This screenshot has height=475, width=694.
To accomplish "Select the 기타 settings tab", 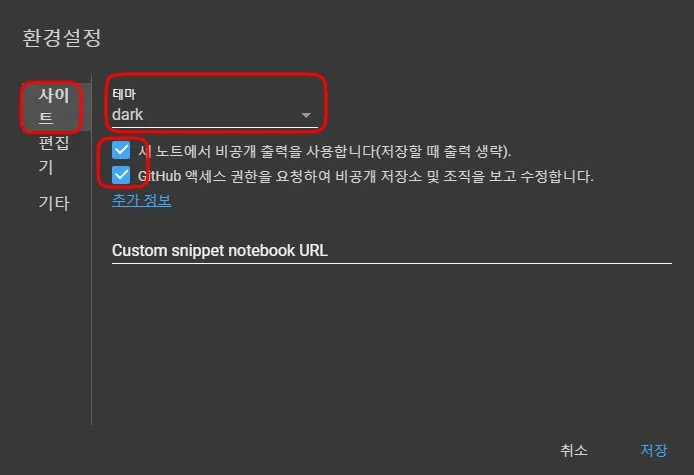I will (x=54, y=203).
